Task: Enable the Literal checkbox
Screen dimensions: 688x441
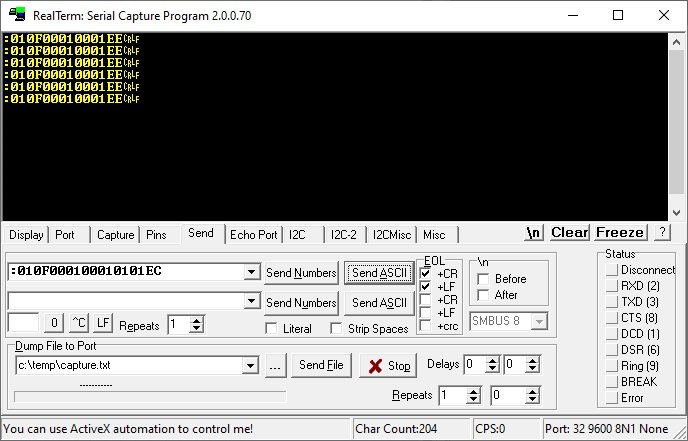Action: [x=272, y=329]
